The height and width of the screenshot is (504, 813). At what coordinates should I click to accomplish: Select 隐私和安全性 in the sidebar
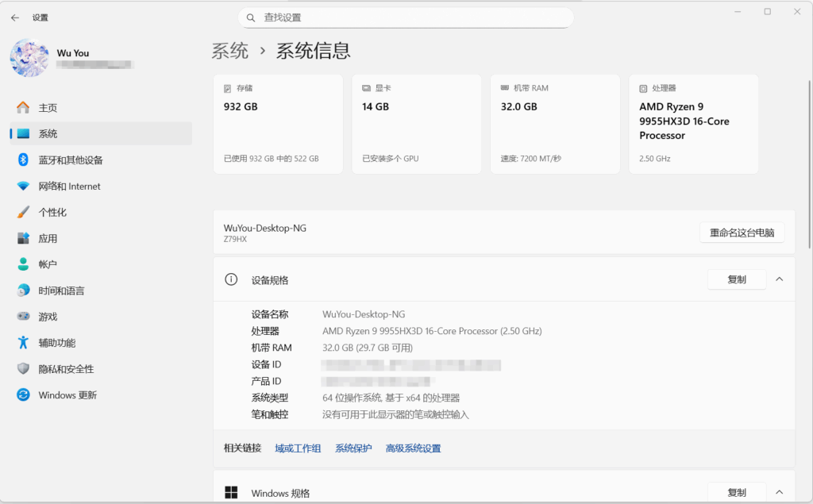66,369
